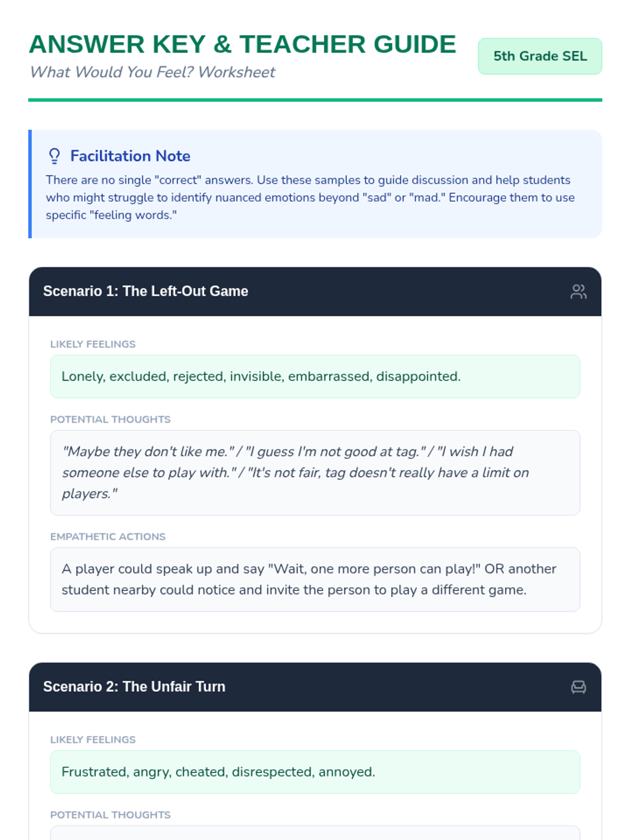Click the people icon in Scenario 1 header
630x840 pixels.
click(x=578, y=291)
